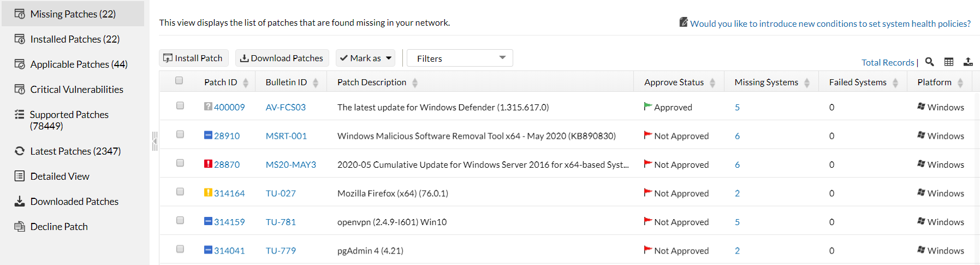The height and width of the screenshot is (265, 980).
Task: Tick the select-all checkbox in the table header
Action: point(179,81)
